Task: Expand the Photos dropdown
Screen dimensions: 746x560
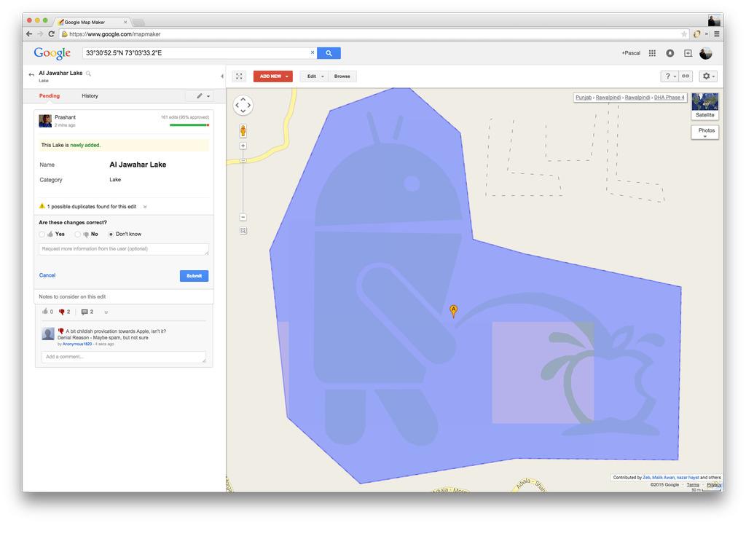Action: point(705,133)
